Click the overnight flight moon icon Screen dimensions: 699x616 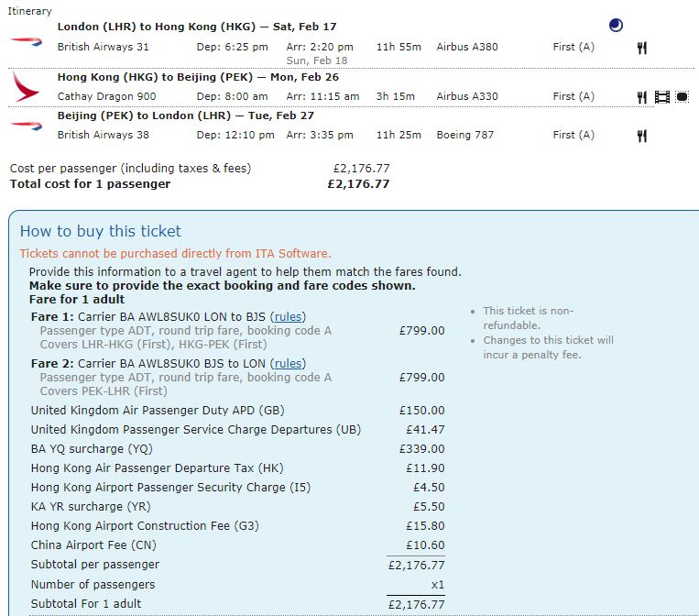pos(616,26)
